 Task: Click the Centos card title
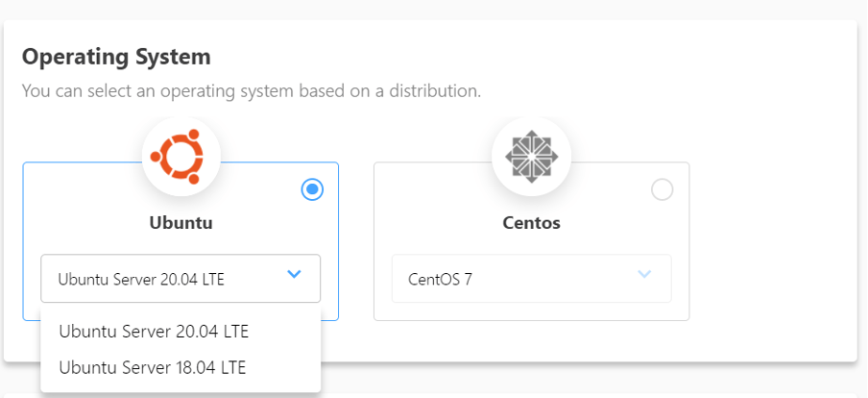click(531, 223)
